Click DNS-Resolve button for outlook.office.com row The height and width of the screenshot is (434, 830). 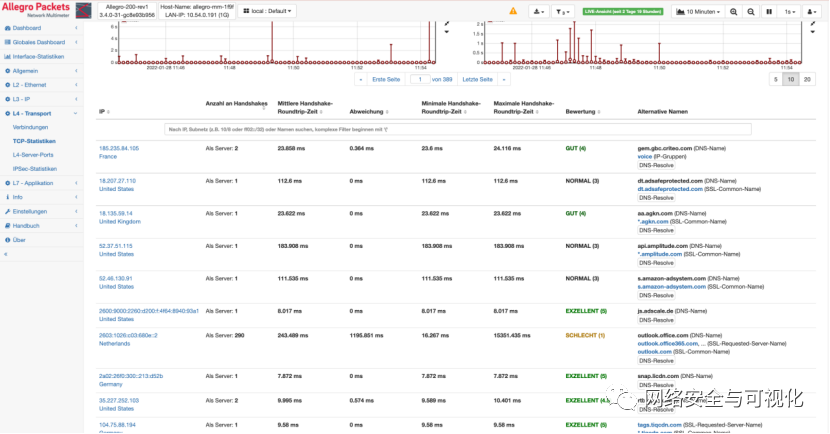656,361
